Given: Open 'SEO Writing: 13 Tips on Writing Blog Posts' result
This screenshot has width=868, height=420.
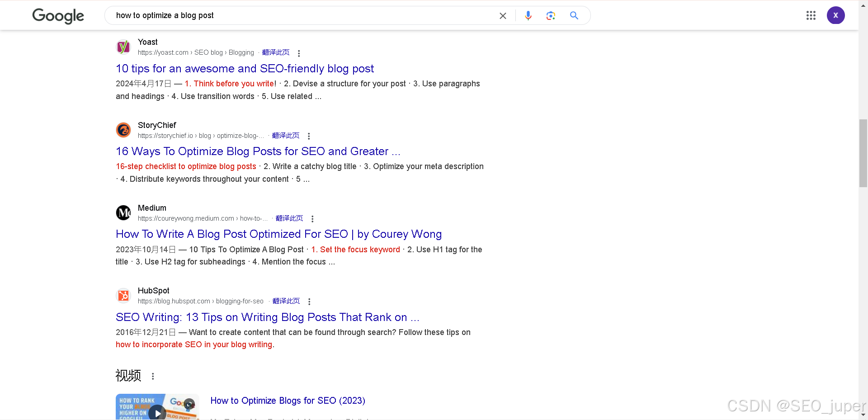Looking at the screenshot, I should (x=267, y=317).
